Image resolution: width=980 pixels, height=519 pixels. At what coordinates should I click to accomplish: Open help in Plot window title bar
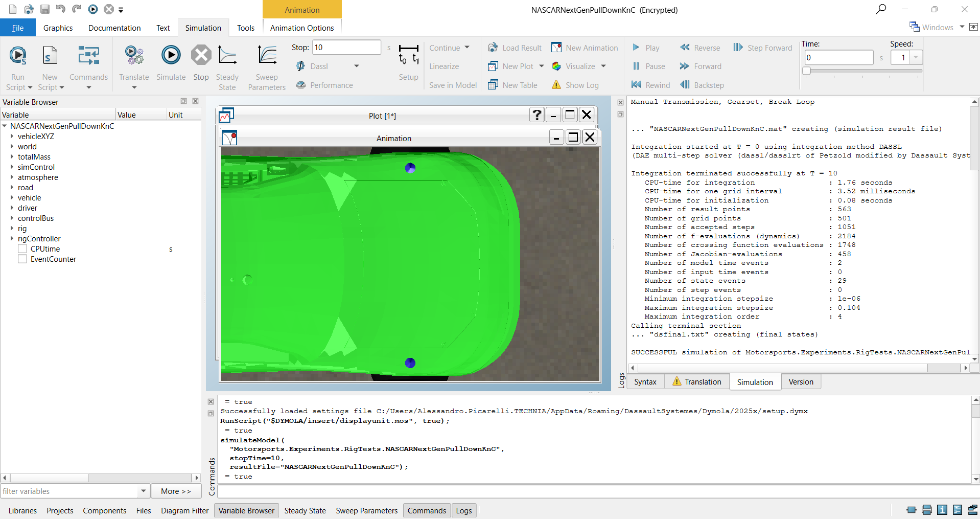[536, 115]
